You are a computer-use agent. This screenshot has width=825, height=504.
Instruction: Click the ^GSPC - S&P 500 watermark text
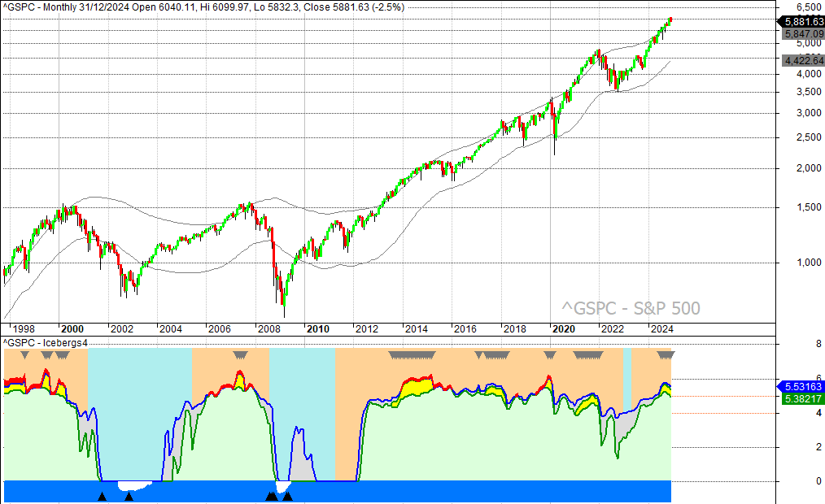coord(631,307)
